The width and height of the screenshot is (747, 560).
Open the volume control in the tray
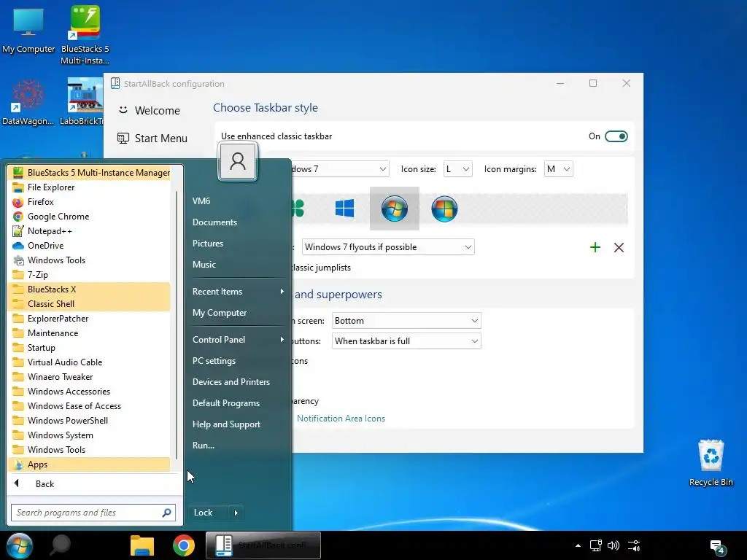coord(614,545)
